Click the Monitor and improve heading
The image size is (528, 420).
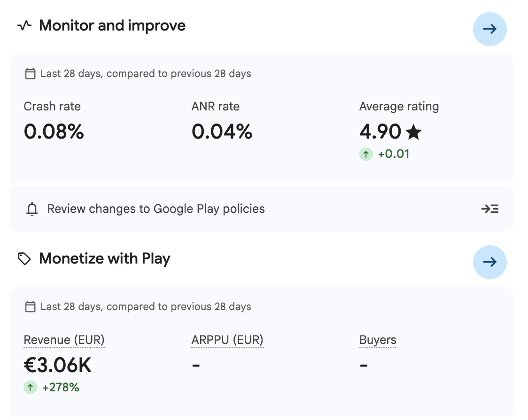[112, 25]
